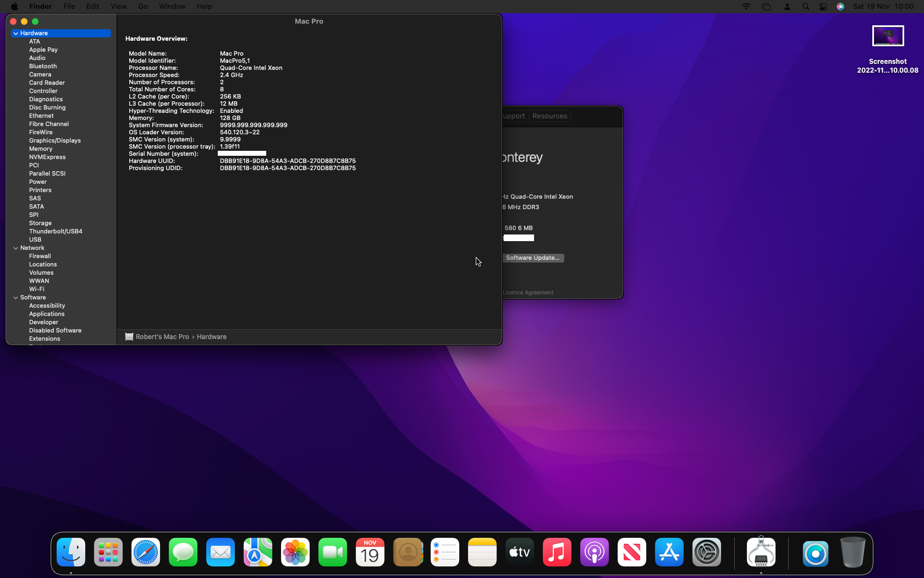The height and width of the screenshot is (578, 924).
Task: Click the Hardware UUID value text
Action: [288, 161]
